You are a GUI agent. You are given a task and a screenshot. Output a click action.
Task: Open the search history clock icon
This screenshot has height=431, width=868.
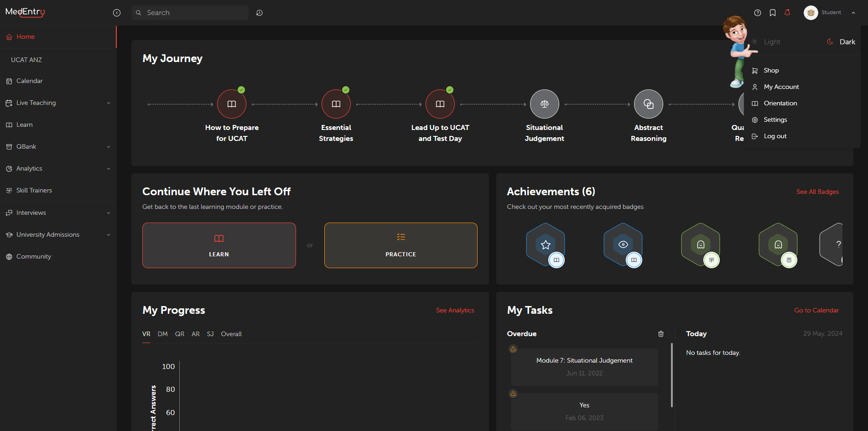[260, 13]
